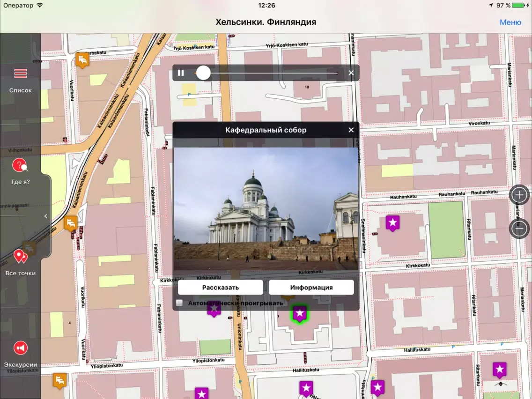Open the Меню link
This screenshot has width=532, height=399.
[510, 22]
